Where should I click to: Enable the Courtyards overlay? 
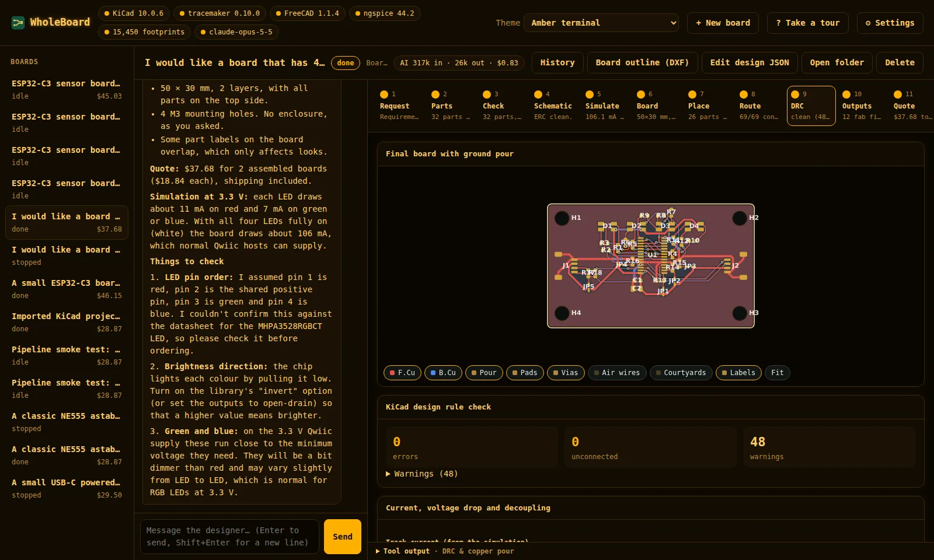pos(681,373)
